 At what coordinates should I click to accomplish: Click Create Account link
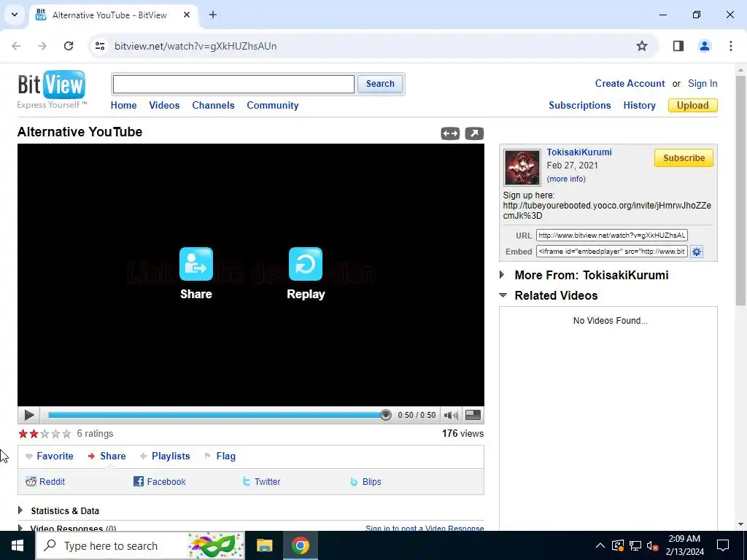630,83
